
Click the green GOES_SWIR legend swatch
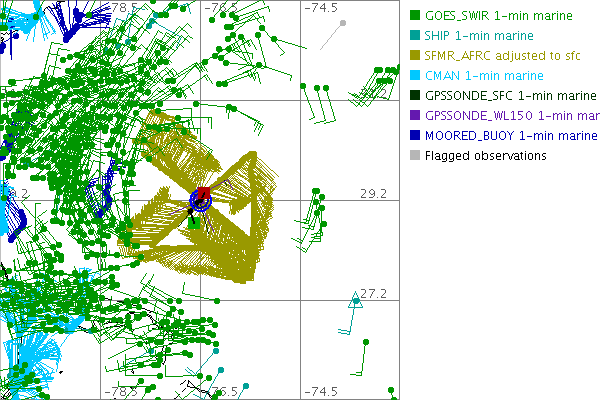coord(415,16)
